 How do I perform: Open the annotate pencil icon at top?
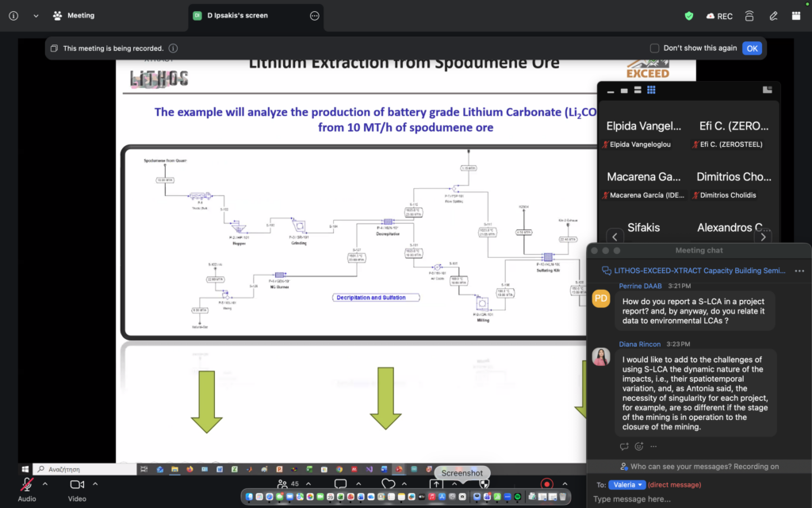(773, 16)
